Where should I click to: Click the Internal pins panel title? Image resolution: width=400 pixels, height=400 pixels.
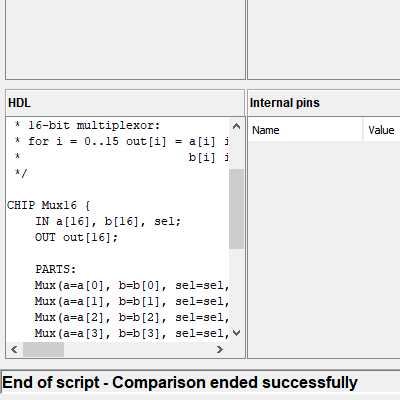[x=285, y=103]
